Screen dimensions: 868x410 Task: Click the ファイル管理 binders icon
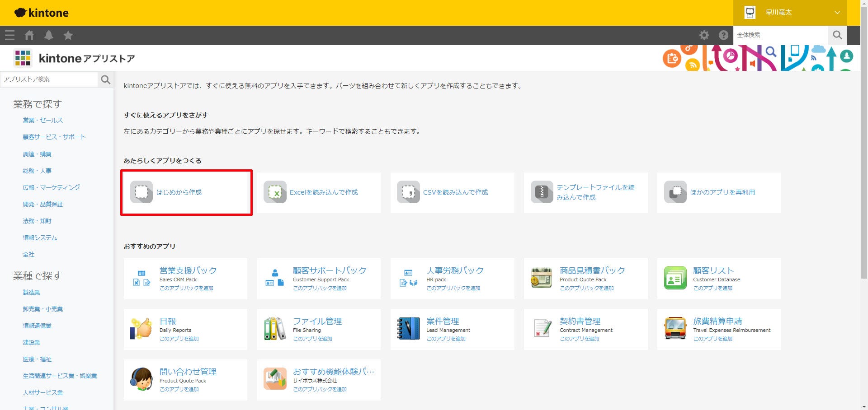(275, 329)
